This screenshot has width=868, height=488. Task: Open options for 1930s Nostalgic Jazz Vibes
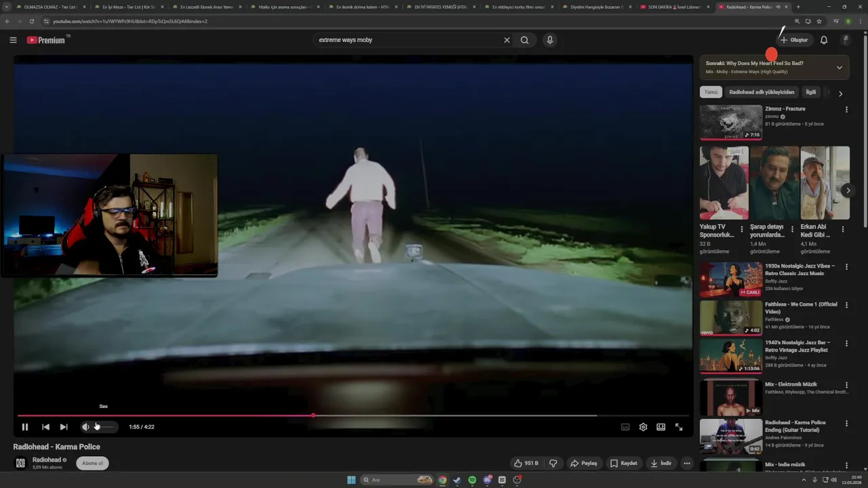point(846,267)
